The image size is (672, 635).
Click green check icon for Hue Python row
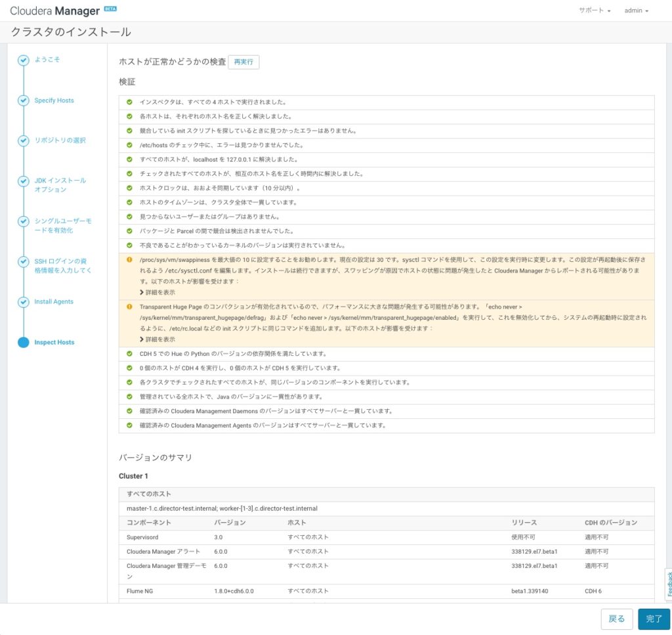129,354
